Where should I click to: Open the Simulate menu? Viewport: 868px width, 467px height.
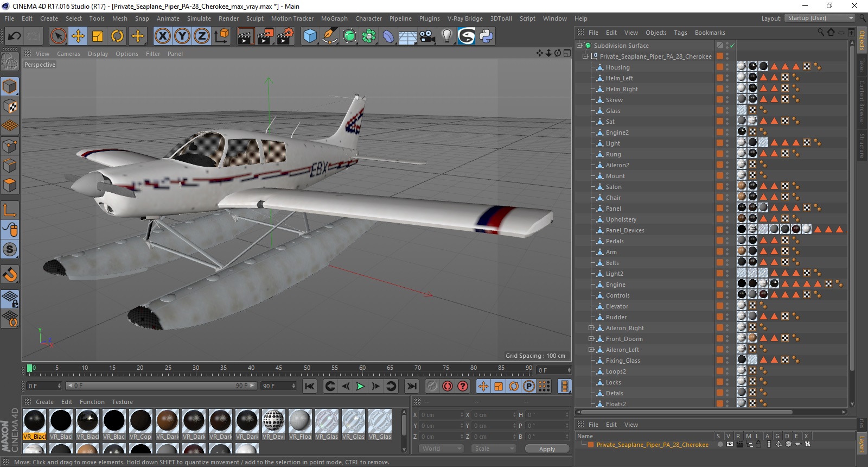[199, 18]
